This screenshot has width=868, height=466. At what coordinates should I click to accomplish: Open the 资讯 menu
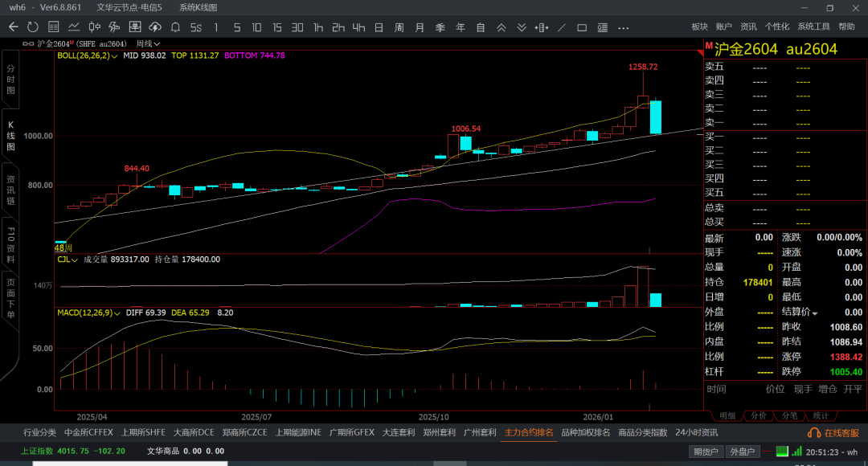pos(748,27)
